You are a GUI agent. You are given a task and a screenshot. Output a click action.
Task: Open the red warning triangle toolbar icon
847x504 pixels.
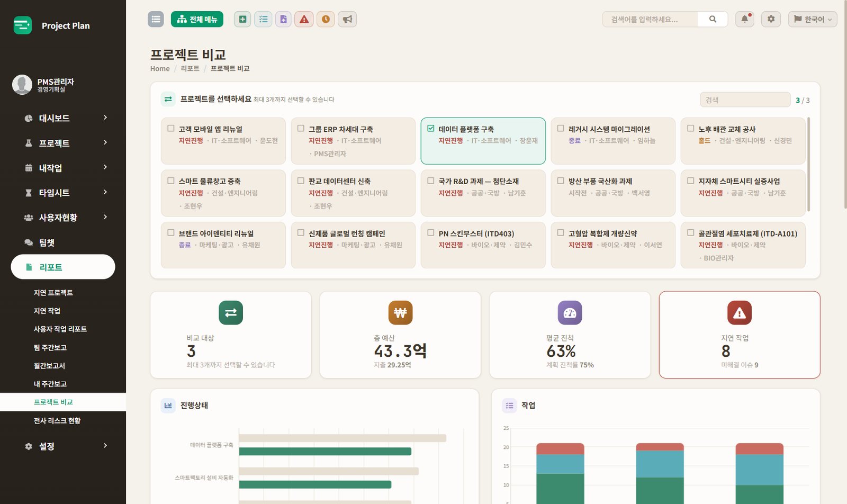[304, 19]
